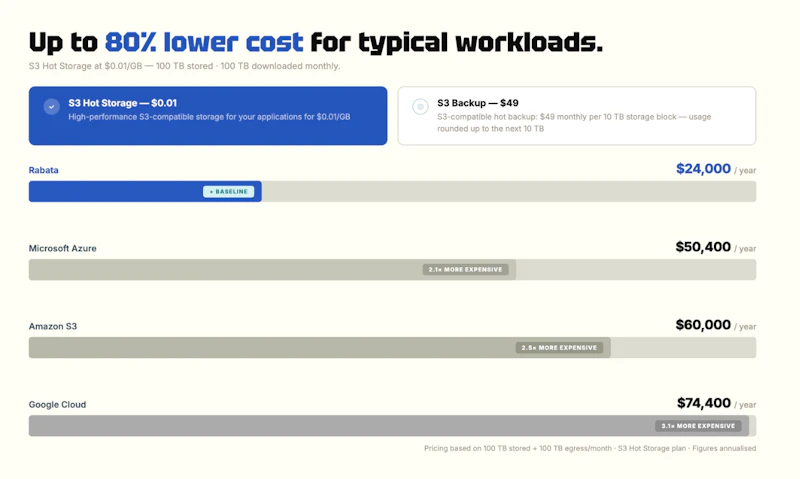
Task: Click the $74,400 per year price
Action: coord(716,404)
